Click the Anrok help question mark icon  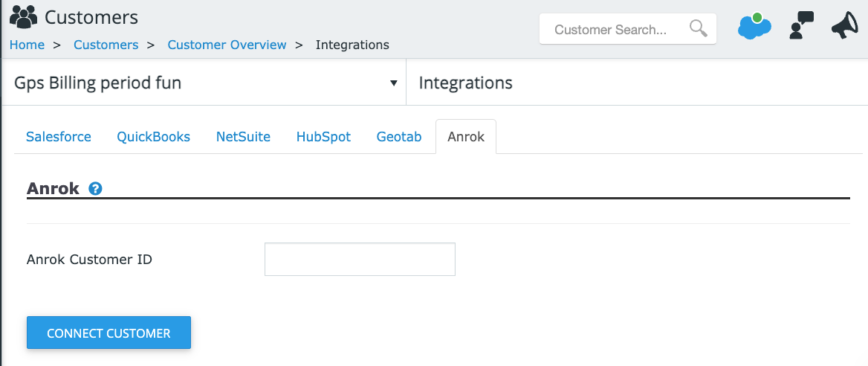click(95, 188)
